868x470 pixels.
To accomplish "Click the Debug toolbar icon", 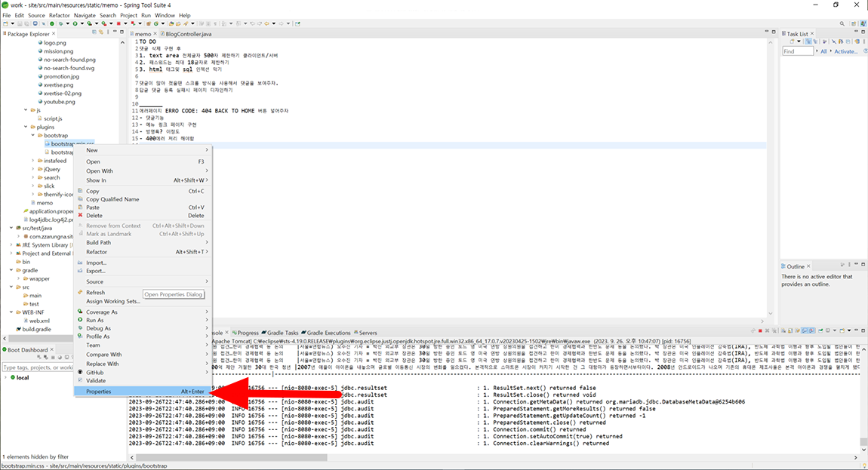I will tap(61, 24).
